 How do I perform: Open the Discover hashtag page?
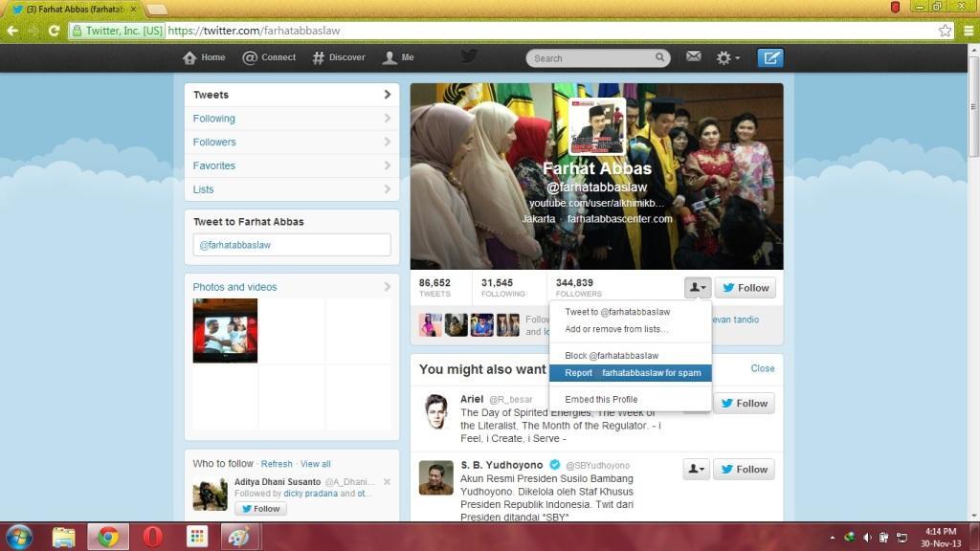338,57
